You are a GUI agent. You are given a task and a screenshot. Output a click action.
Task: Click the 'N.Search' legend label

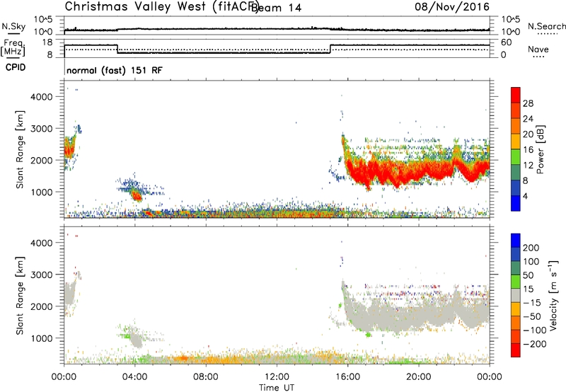click(x=546, y=26)
